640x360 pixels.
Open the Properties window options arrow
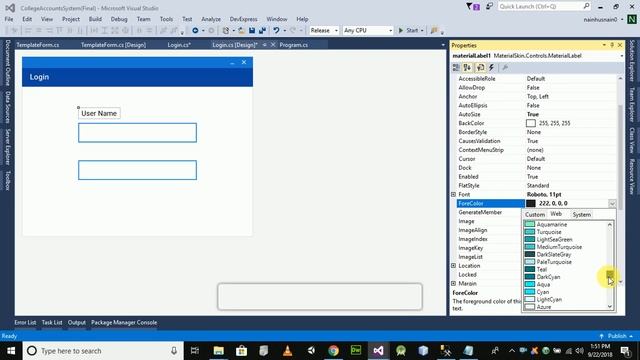604,45
